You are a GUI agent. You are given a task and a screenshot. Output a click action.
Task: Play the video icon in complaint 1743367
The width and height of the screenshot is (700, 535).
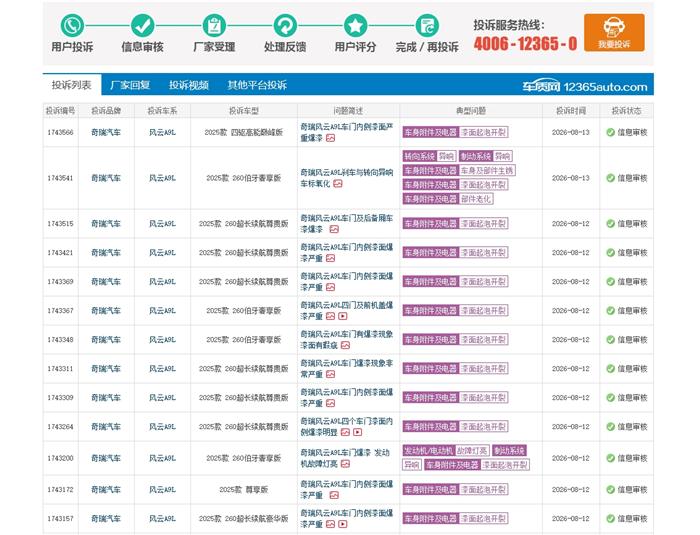(x=342, y=316)
